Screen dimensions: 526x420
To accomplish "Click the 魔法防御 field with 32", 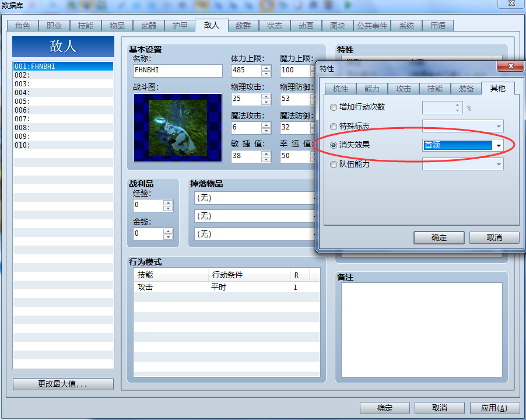I will (x=295, y=128).
